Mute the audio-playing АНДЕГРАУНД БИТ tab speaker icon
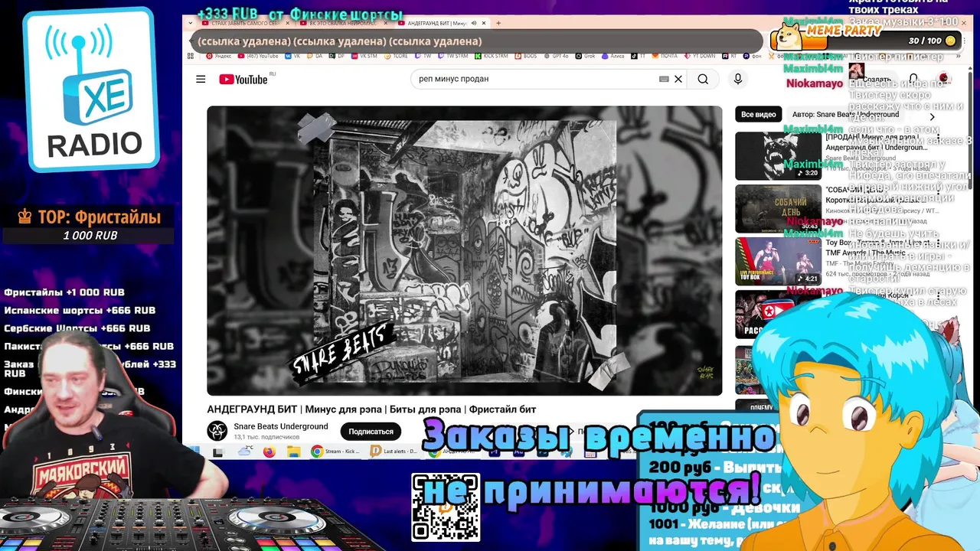Image resolution: width=980 pixels, height=551 pixels. (474, 23)
